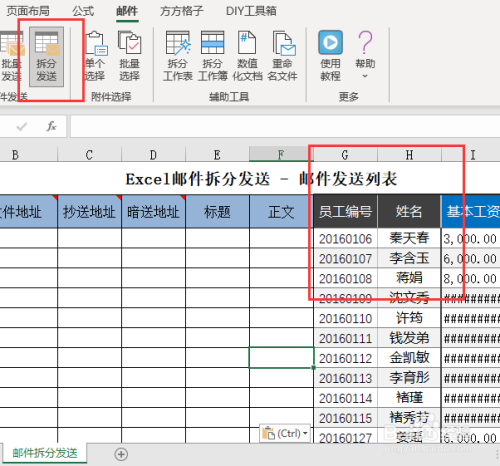Viewport: 500px width, 466px height.
Task: Click the 暗送地址 header cell
Action: [153, 212]
